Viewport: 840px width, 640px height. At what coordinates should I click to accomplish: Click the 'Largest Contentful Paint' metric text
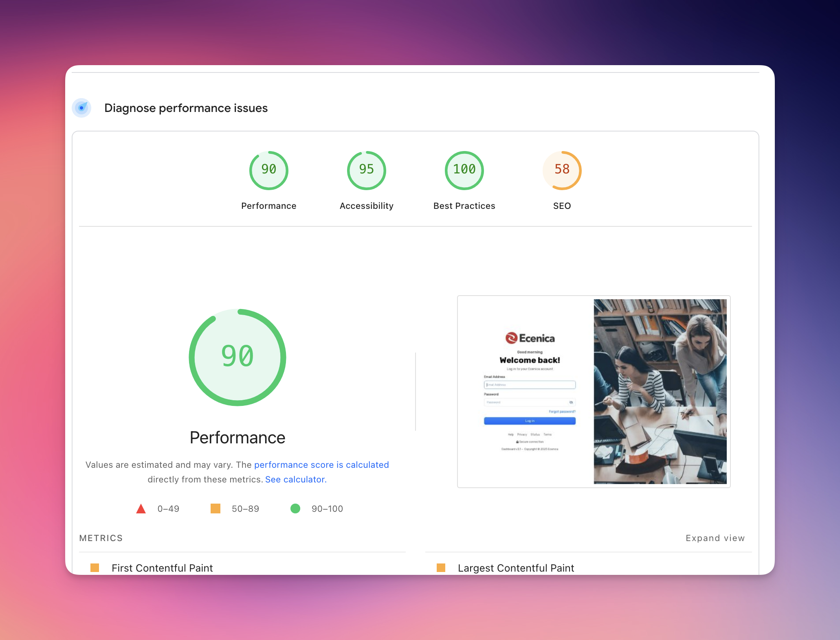click(x=516, y=568)
